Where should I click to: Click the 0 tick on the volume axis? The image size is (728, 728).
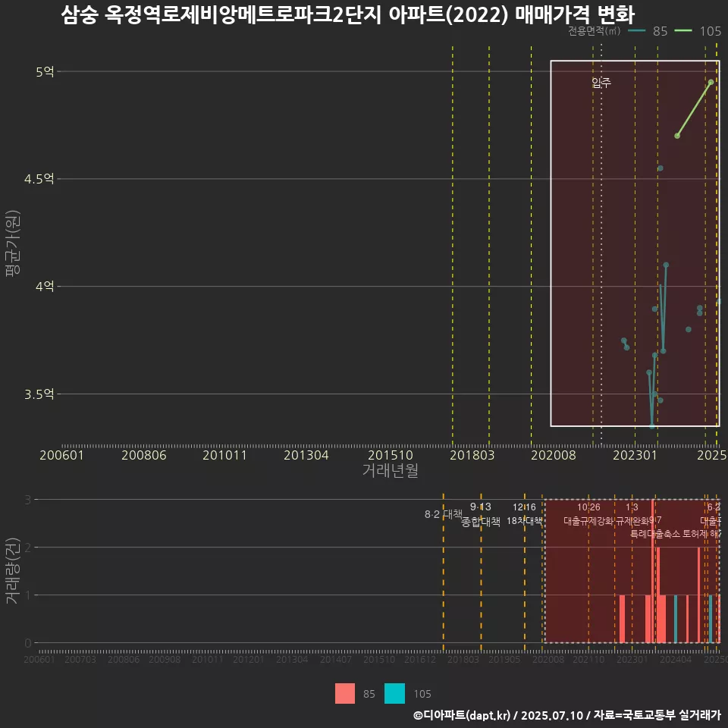point(28,643)
